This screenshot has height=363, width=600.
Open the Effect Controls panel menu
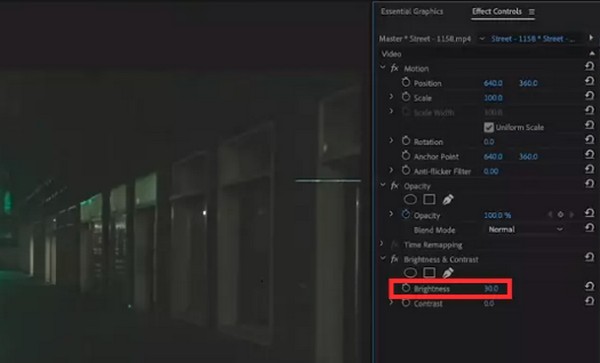(x=532, y=12)
